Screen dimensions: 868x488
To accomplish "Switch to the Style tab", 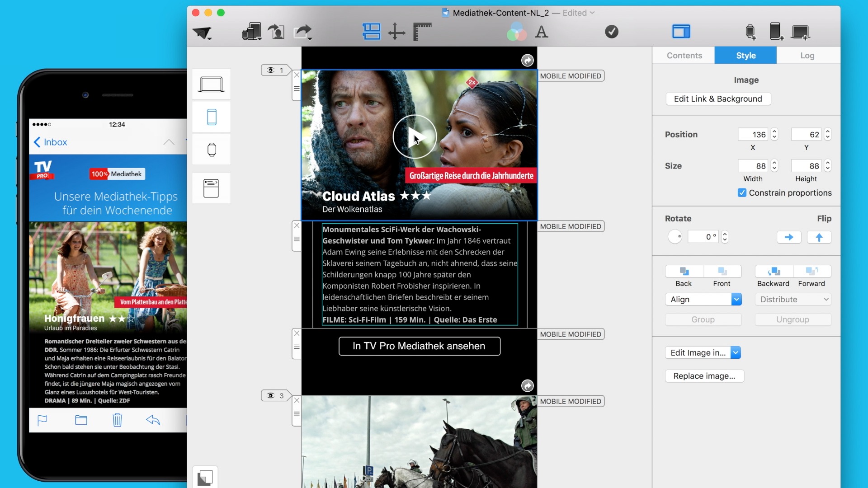I will (745, 55).
